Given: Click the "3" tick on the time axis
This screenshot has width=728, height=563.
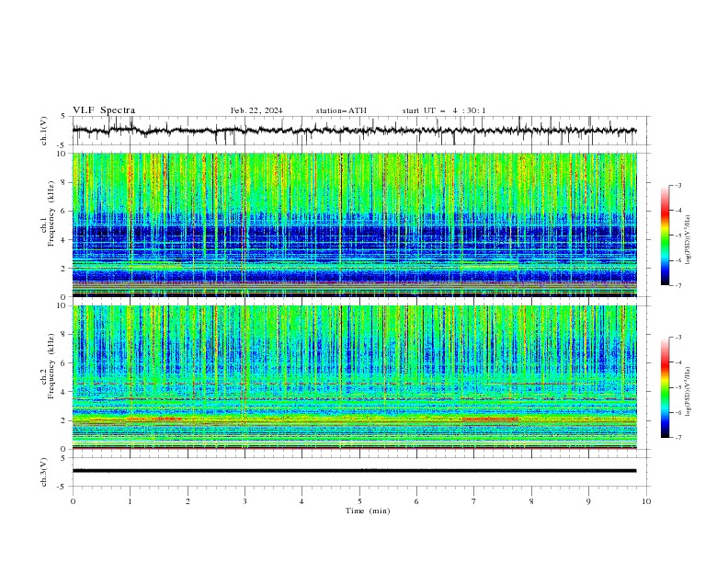Looking at the screenshot, I should point(245,501).
